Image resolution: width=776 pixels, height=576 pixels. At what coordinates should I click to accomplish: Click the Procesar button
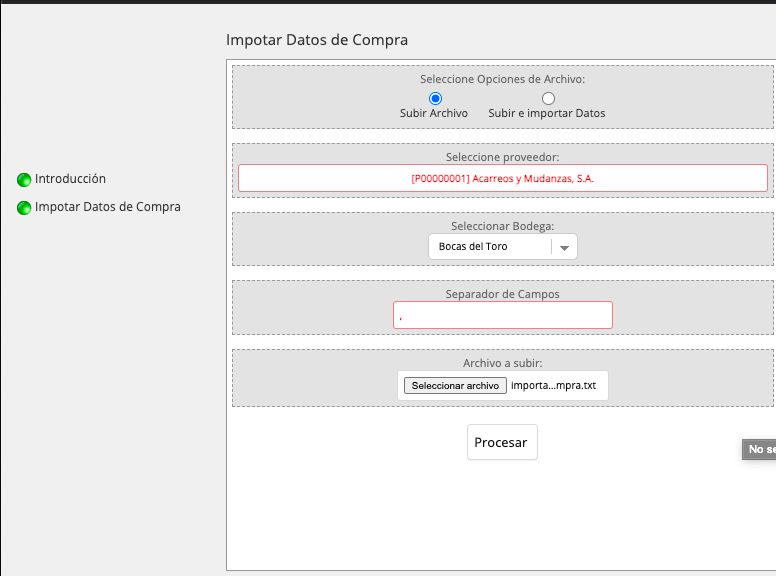pyautogui.click(x=502, y=442)
